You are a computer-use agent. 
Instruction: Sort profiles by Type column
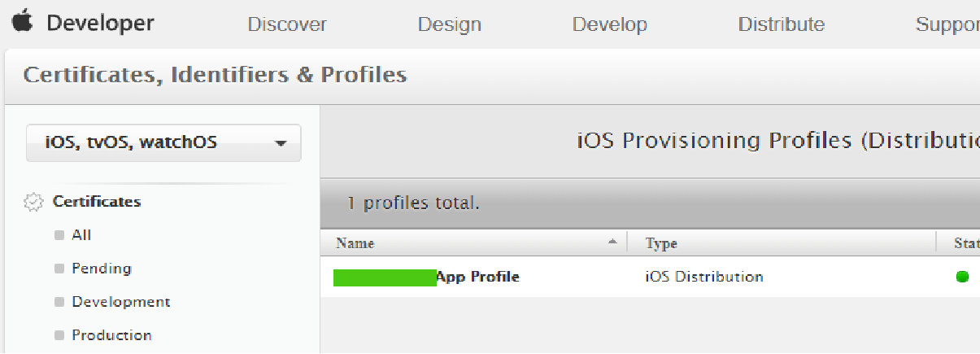(661, 243)
